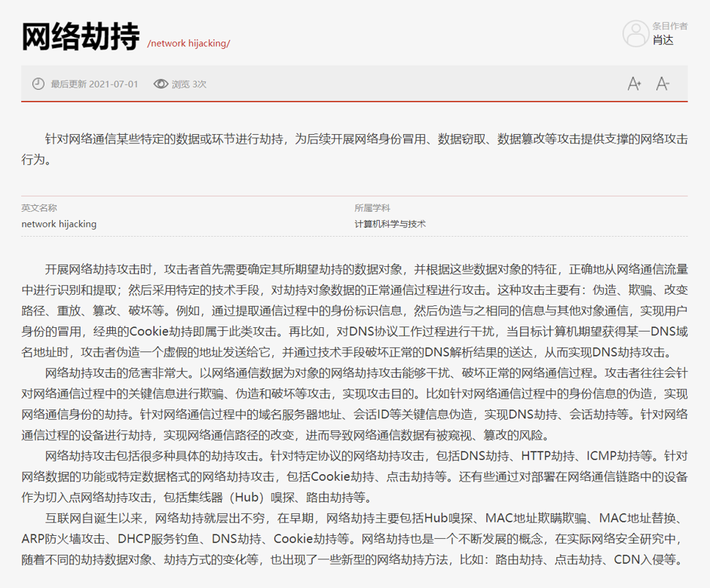Open the 计算机科学与技术 discipline link
The height and width of the screenshot is (588, 710).
coord(390,224)
